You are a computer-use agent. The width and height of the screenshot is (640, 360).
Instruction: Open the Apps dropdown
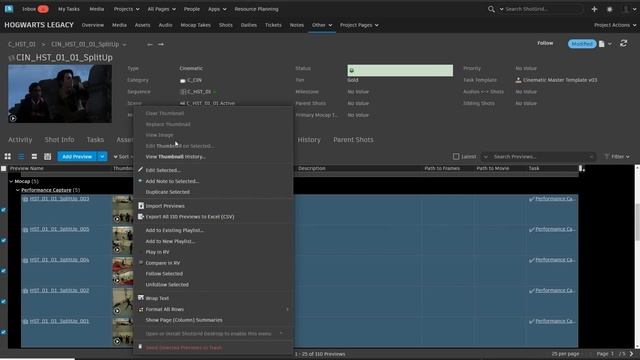point(217,9)
